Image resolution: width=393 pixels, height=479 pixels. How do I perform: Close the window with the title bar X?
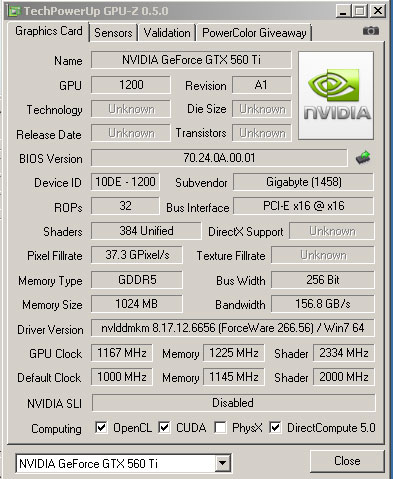coord(378,11)
